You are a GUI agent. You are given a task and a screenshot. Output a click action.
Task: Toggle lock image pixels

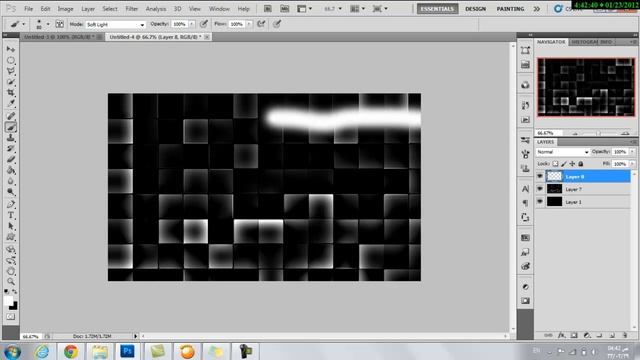point(564,164)
